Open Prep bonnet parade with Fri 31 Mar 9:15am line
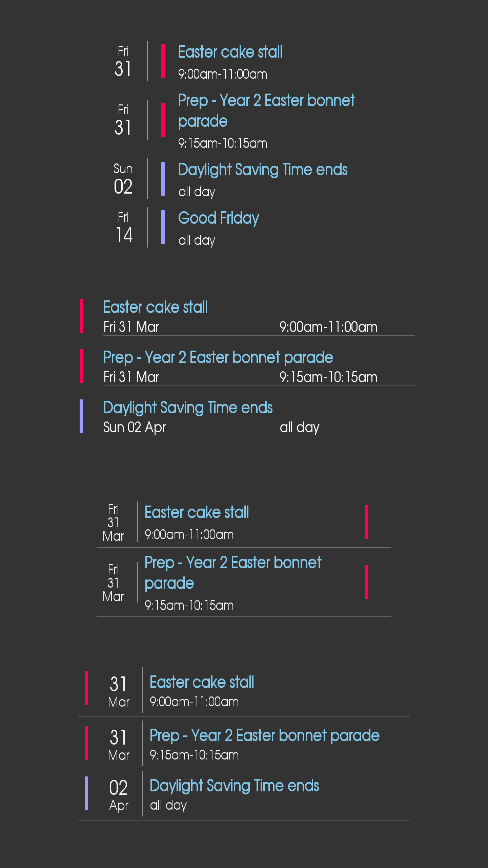This screenshot has width=488, height=868. pyautogui.click(x=218, y=358)
